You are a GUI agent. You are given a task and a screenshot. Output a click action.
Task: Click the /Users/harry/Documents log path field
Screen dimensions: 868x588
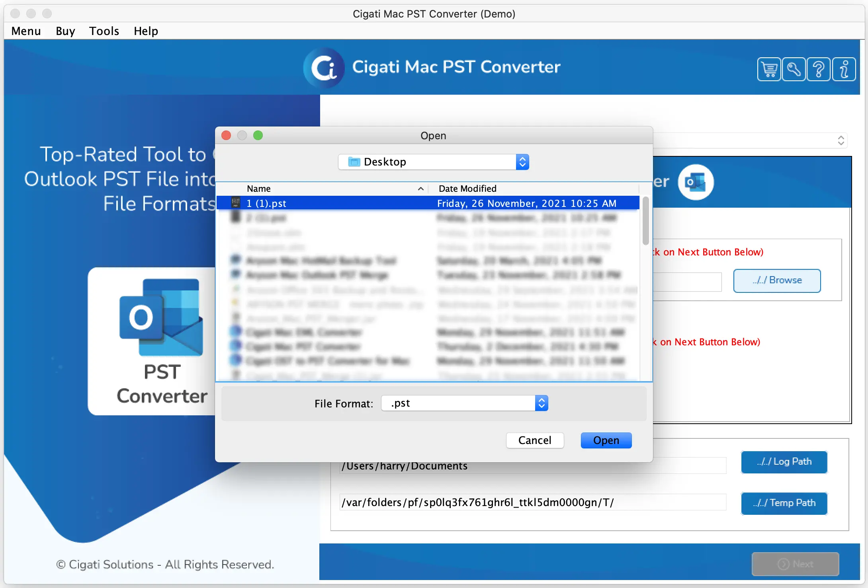click(x=533, y=465)
